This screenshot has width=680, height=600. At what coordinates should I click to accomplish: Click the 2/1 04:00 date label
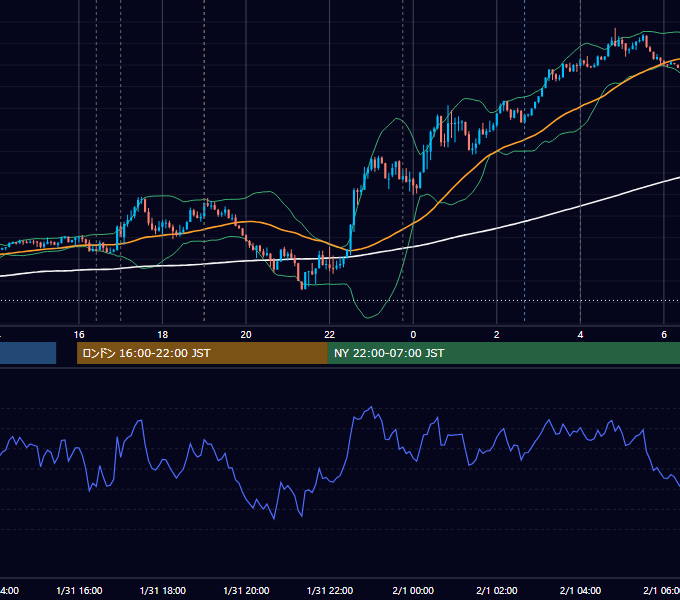point(580,590)
